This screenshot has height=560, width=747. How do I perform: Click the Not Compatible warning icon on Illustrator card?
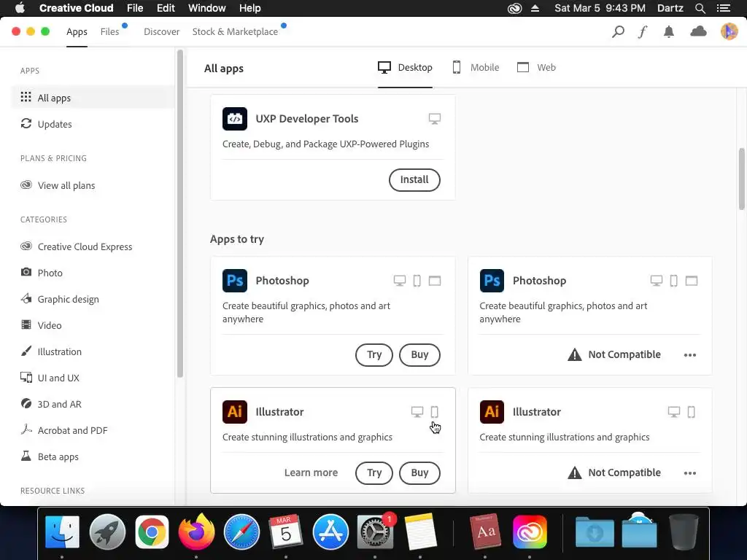(x=575, y=472)
